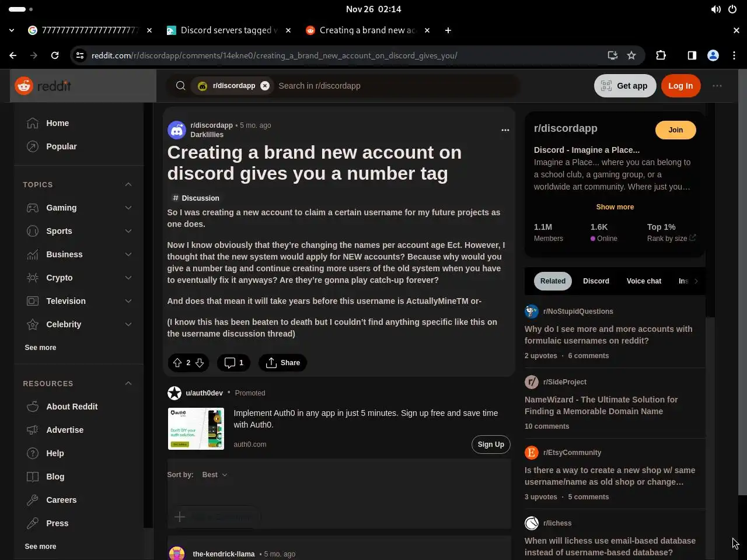Open the browser profile icon
Viewport: 747px width, 560px height.
point(713,55)
